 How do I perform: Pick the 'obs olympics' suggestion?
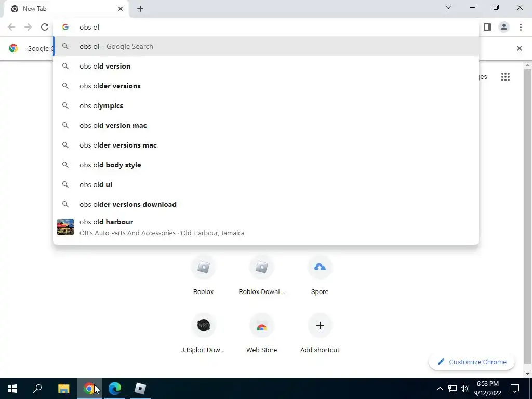tap(266, 105)
